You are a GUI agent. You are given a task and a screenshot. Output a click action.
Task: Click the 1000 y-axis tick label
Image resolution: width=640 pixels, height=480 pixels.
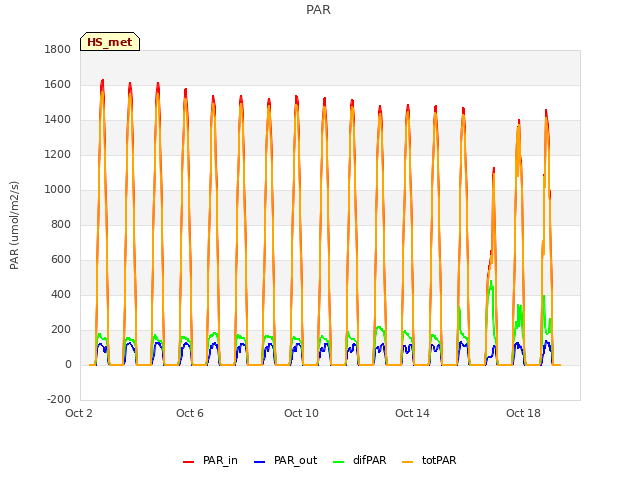[x=58, y=190]
